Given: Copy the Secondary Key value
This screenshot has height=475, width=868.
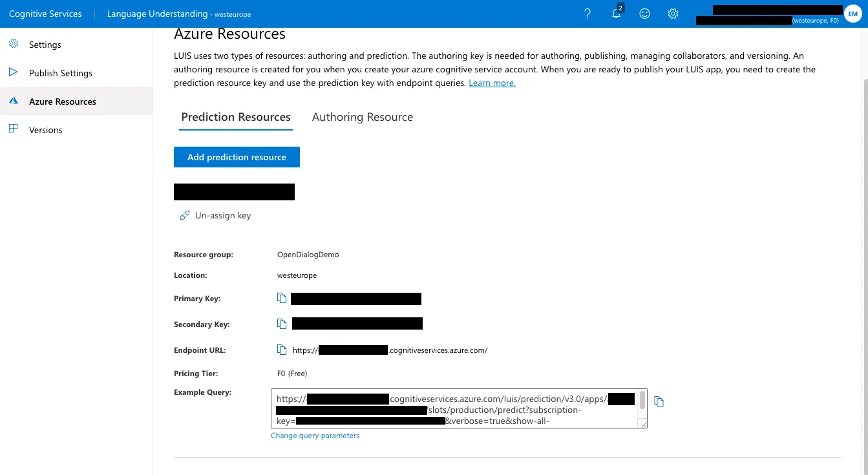Looking at the screenshot, I should pyautogui.click(x=282, y=324).
